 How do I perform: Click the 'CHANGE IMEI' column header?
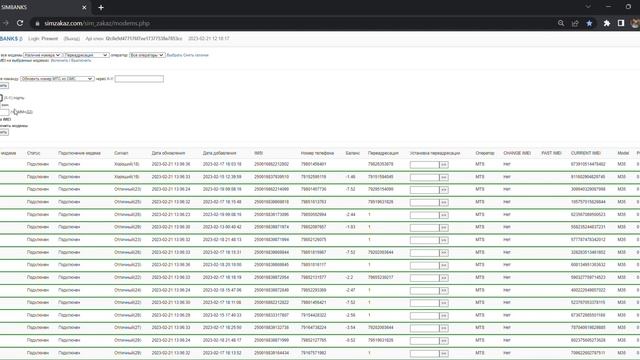coord(517,153)
